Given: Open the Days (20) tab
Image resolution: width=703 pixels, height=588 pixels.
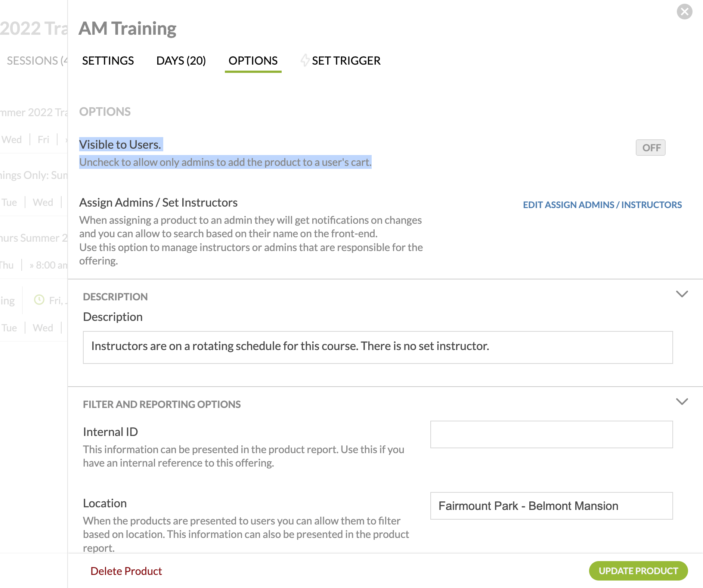Looking at the screenshot, I should click(181, 61).
